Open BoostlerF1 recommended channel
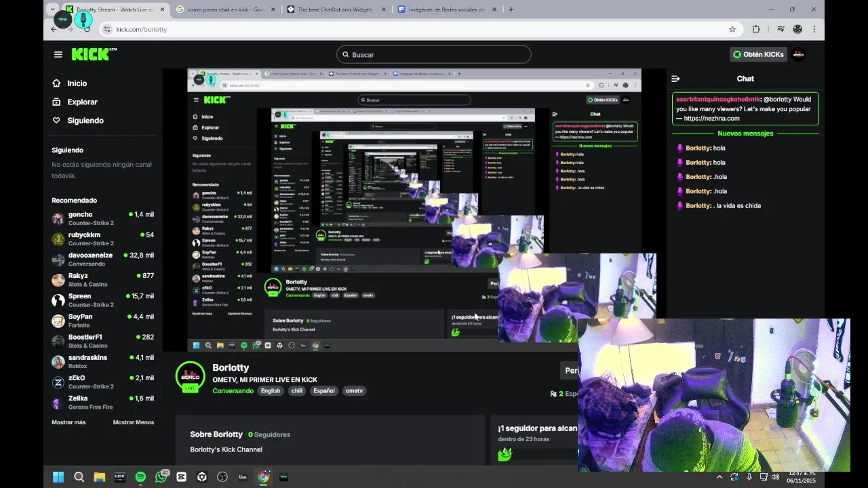 tap(103, 341)
